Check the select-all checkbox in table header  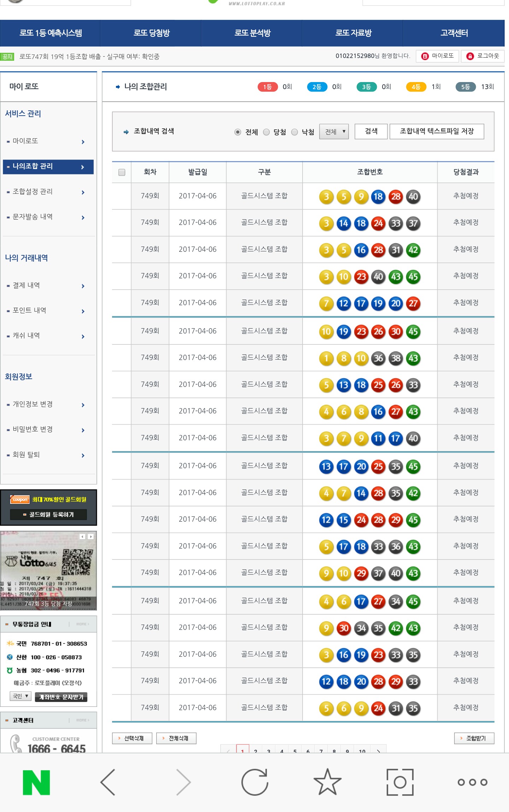point(122,172)
